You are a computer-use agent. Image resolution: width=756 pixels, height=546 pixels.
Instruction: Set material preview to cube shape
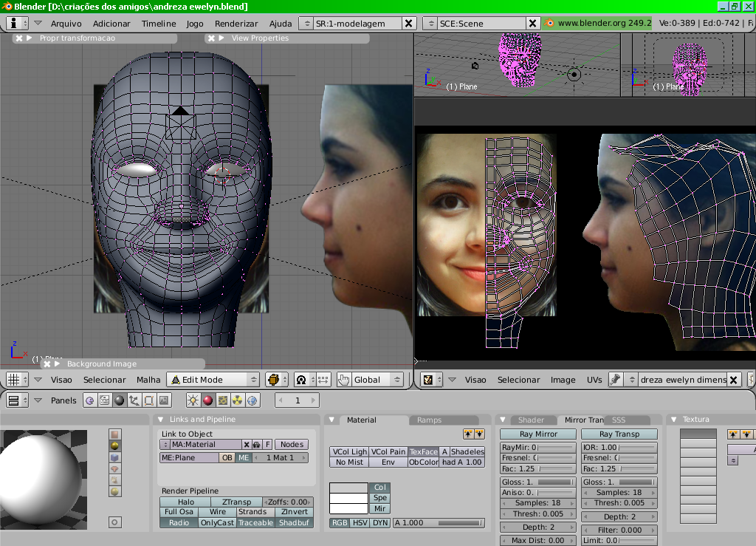tap(114, 457)
